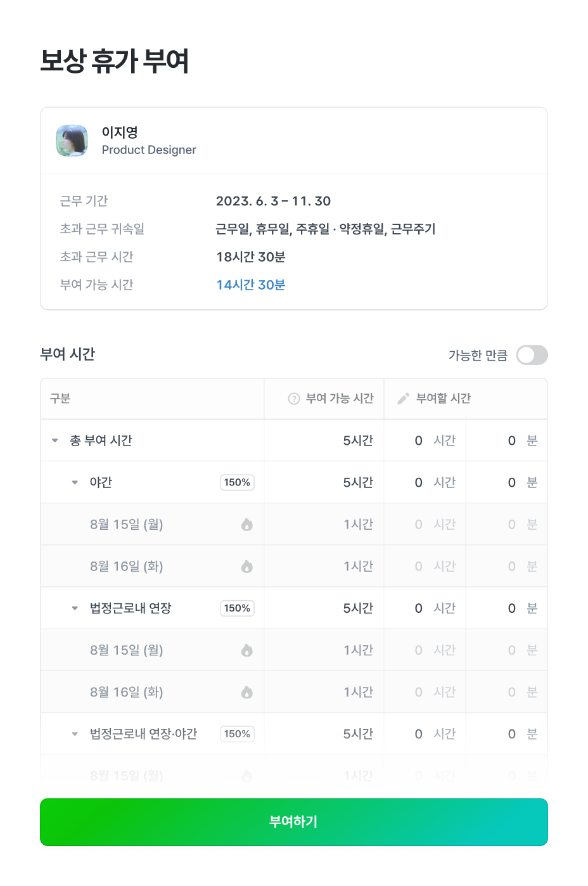Click 이지영 profile avatar

(72, 141)
